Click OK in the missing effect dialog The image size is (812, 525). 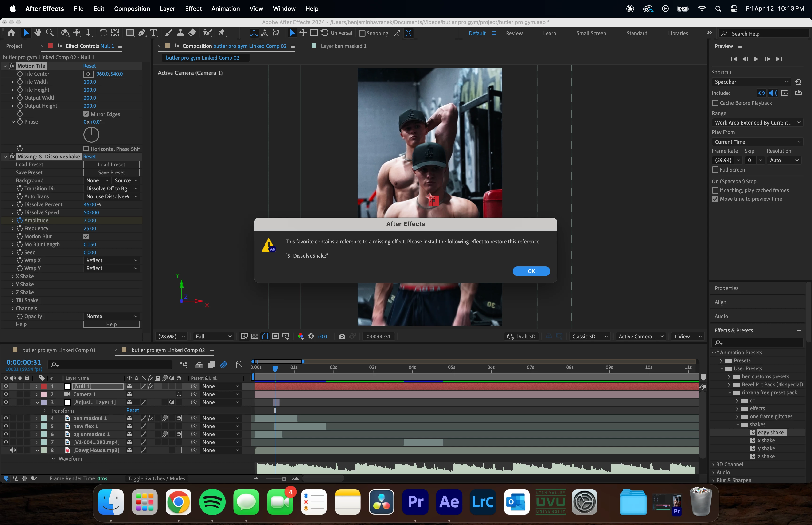click(x=531, y=271)
